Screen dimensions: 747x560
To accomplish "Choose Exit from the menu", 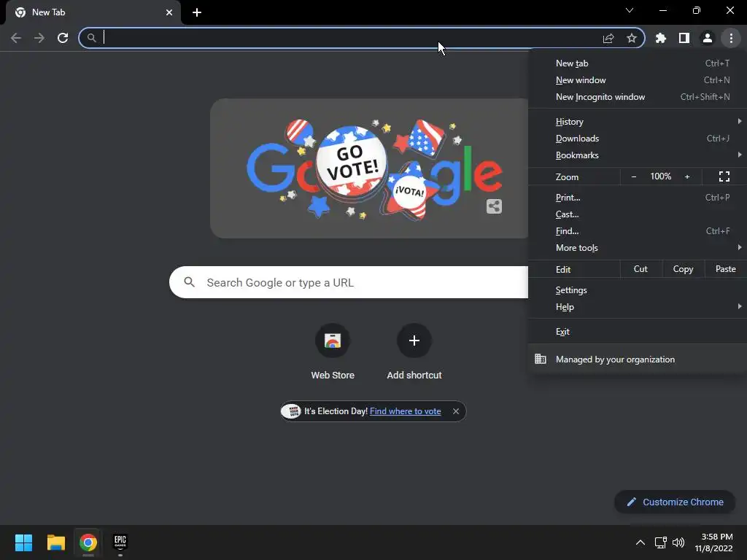I will [638, 332].
